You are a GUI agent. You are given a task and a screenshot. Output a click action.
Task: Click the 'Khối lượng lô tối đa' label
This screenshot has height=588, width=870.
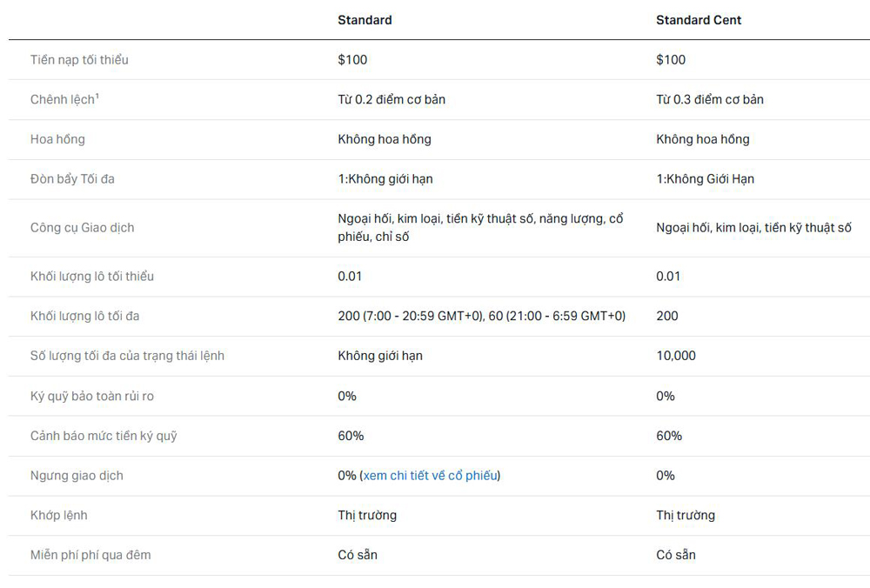click(x=84, y=317)
